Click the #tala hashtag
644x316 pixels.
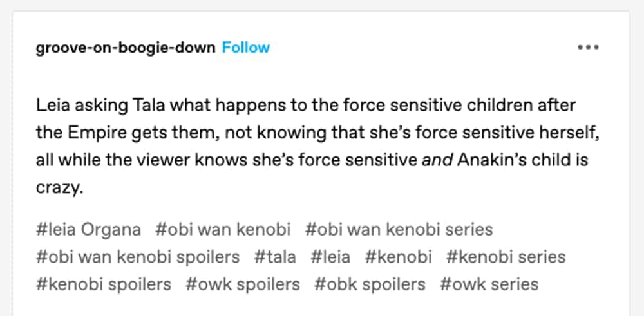275,257
